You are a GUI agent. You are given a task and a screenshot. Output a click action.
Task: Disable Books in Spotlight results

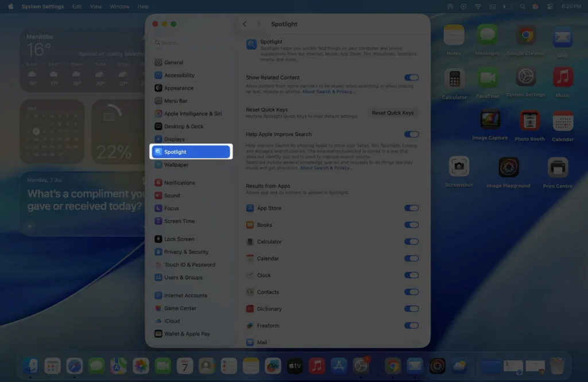tap(412, 225)
